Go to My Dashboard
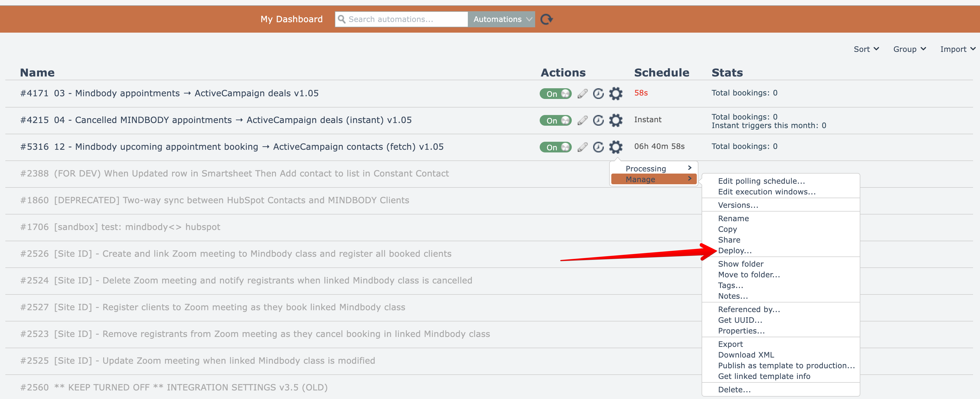The width and height of the screenshot is (980, 399). point(291,19)
